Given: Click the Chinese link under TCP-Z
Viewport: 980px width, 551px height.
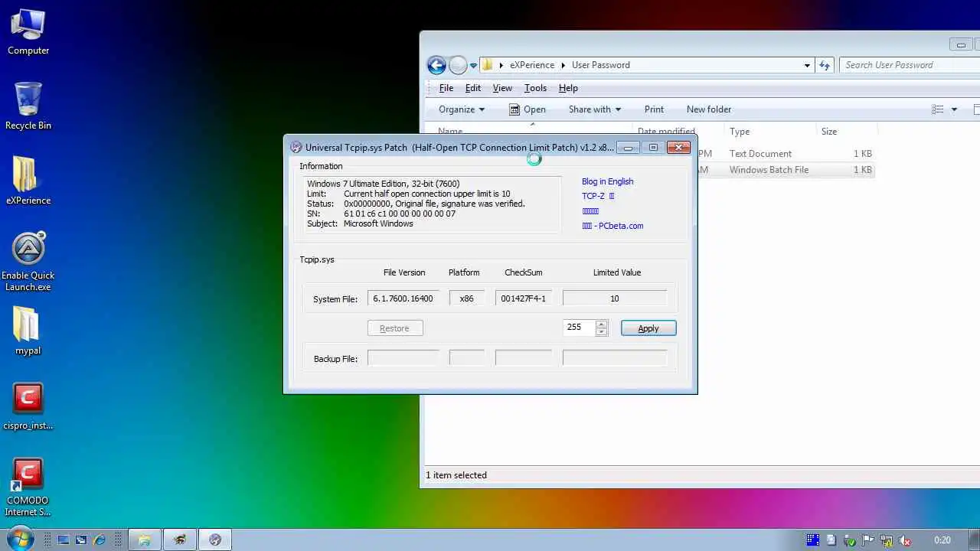Looking at the screenshot, I should pos(590,211).
